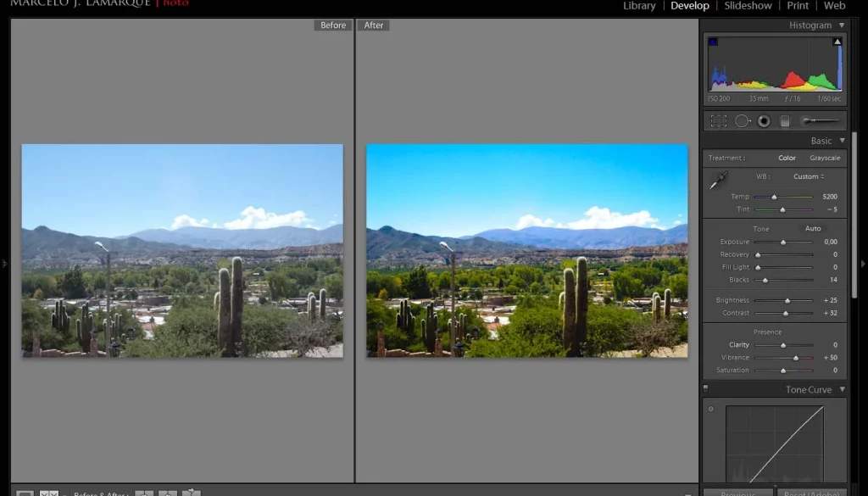Screen dimensions: 868x496
Task: Click the Exposure slider handle
Action: 783,242
